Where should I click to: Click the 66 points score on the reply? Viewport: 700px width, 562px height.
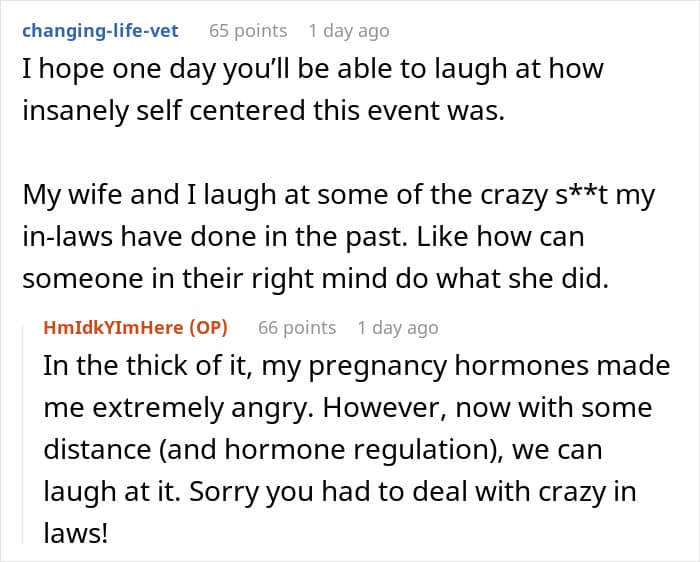tap(297, 328)
